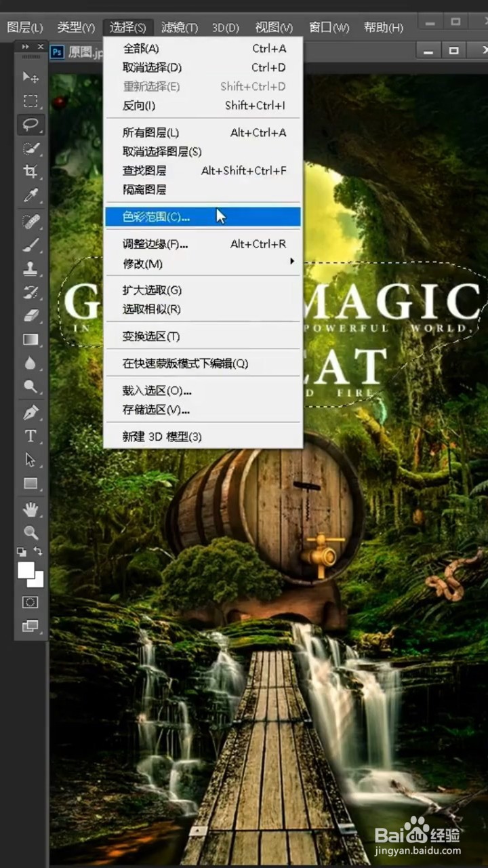Viewport: 488px width, 868px height.
Task: Choose 在快速蒙版模式下编辑(Q)
Action: point(203,363)
